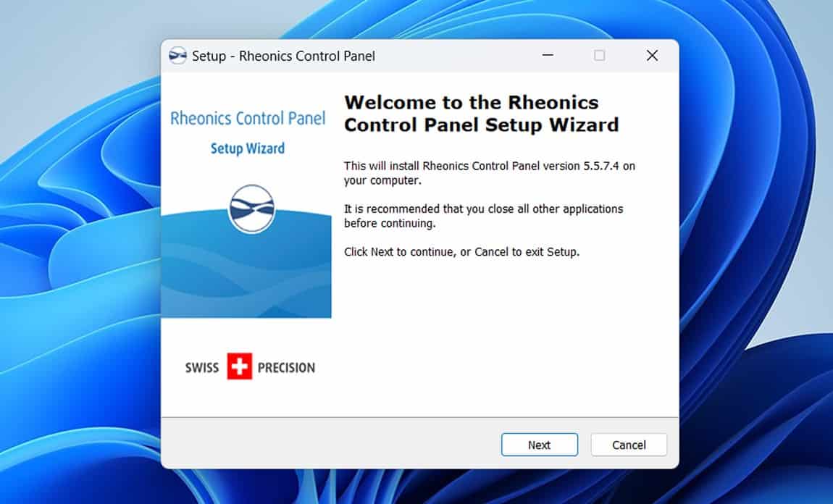This screenshot has height=504, width=833.
Task: Click the blue 'Setup Wizard' banner subtitle
Action: tap(247, 148)
